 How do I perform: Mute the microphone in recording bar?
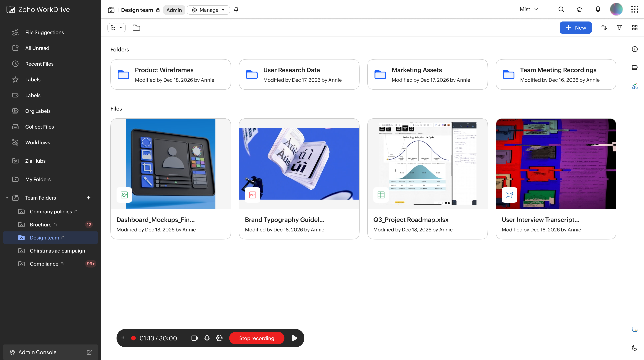pos(207,338)
